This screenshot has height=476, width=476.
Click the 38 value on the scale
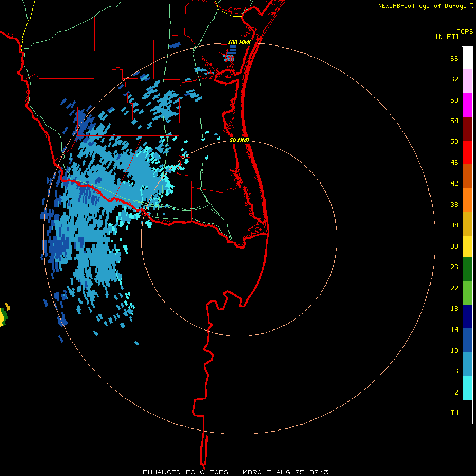click(x=454, y=204)
